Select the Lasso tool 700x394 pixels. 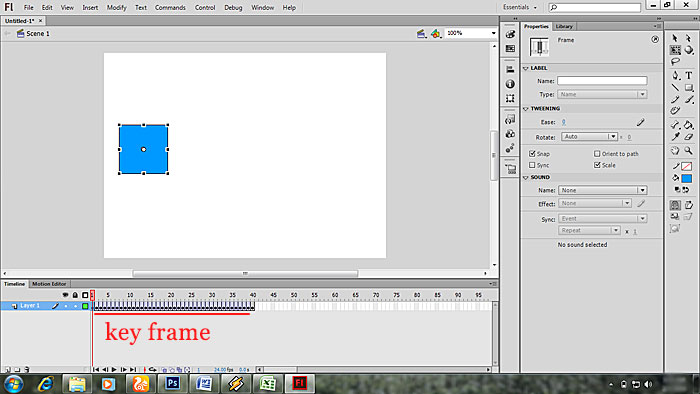pos(675,62)
